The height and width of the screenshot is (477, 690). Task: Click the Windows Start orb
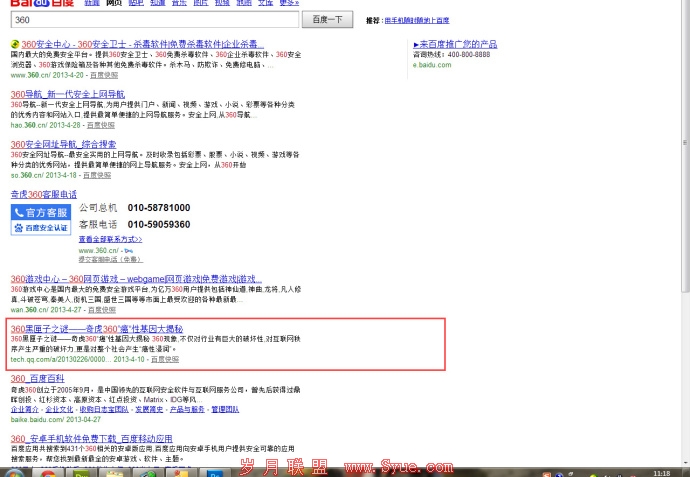tap(13, 473)
